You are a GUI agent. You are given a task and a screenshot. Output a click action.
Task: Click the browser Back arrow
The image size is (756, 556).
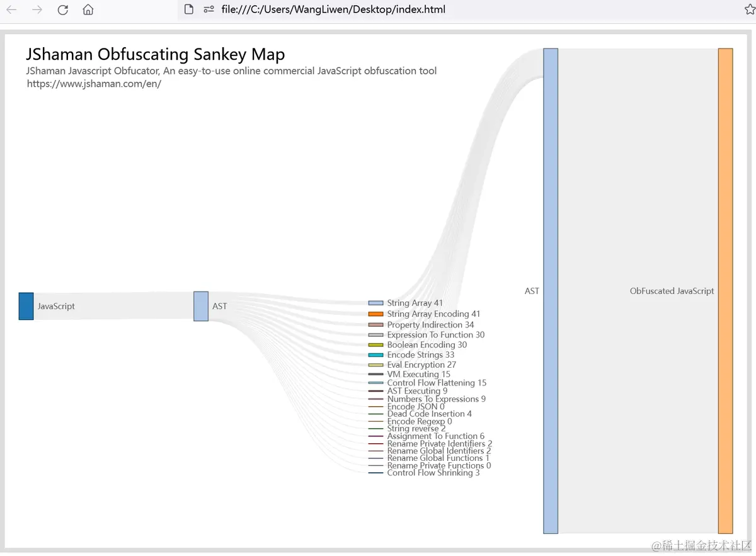pyautogui.click(x=11, y=9)
